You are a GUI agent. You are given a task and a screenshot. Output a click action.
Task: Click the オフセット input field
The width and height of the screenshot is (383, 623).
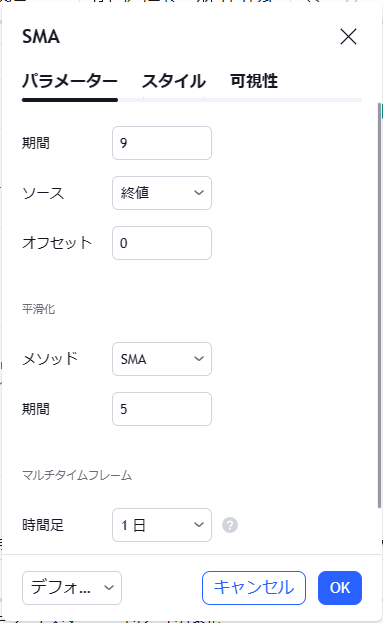click(x=162, y=243)
